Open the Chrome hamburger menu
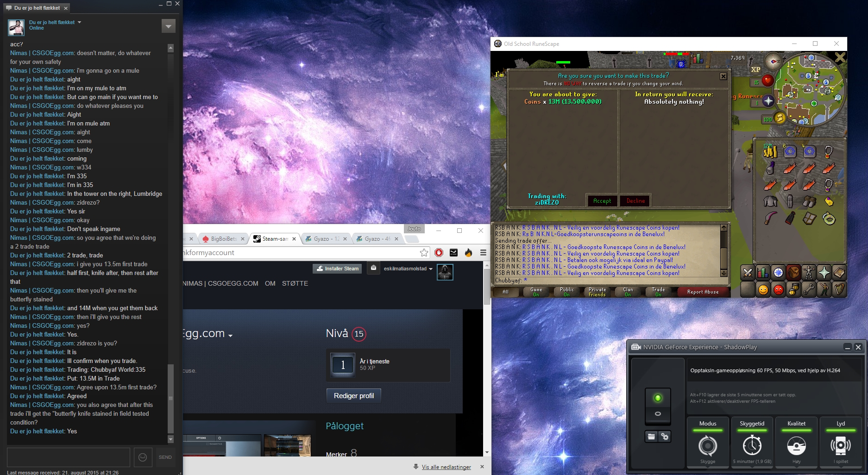Screen dimensions: 868x475 (483, 252)
